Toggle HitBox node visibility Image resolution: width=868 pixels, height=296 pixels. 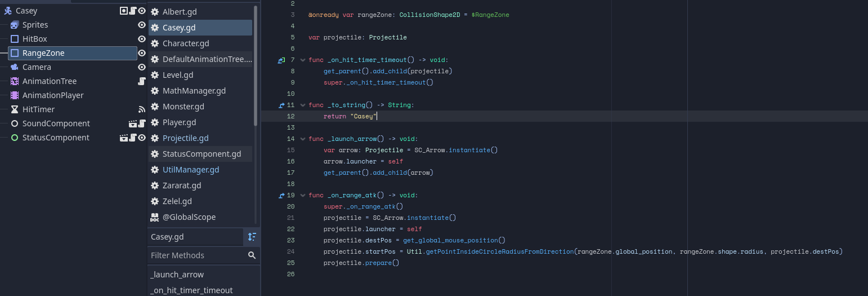(x=142, y=39)
